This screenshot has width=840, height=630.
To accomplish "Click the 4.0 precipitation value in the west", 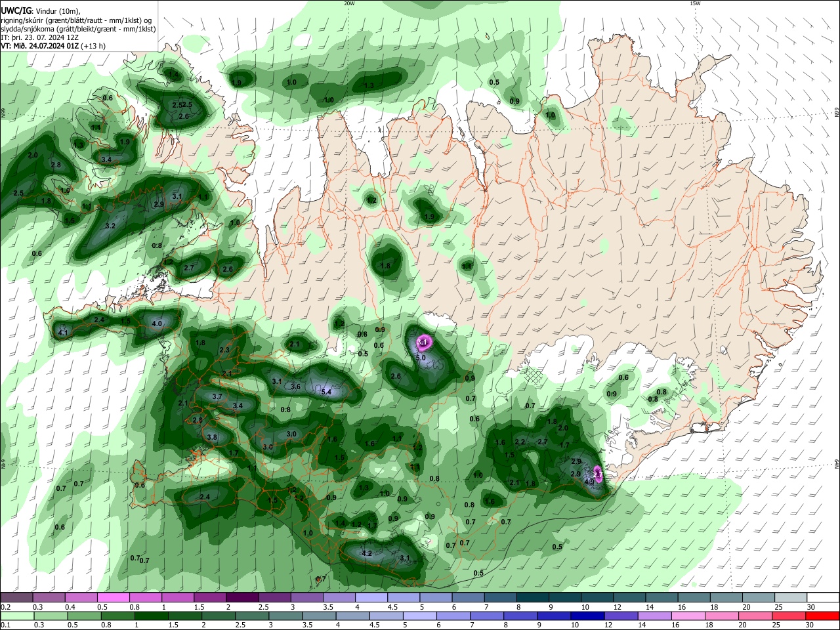I will pyautogui.click(x=157, y=324).
